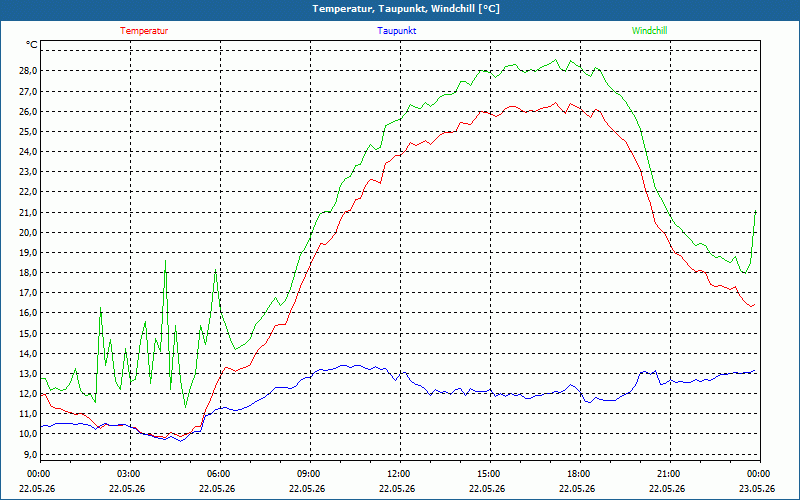The height and width of the screenshot is (500, 800).
Task: Click the '18:00' x-axis time label
Action: point(580,474)
